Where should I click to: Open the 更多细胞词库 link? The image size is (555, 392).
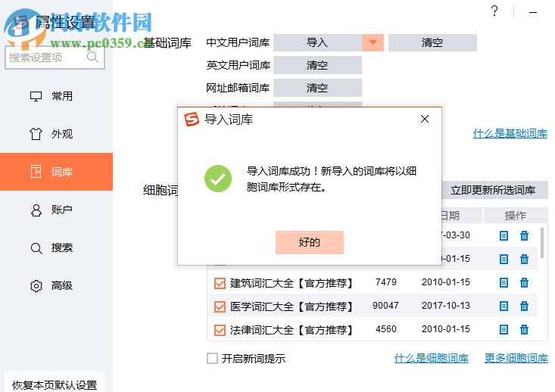tap(516, 359)
